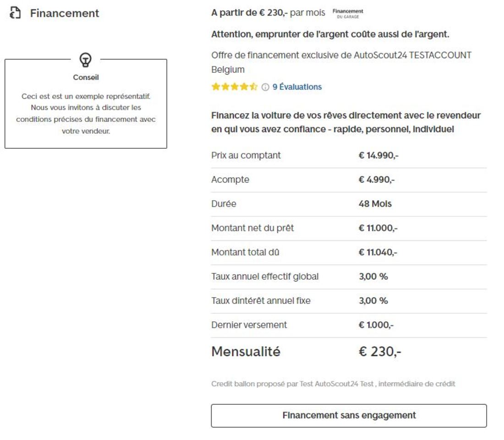
Task: Click the Financement euro document icon
Action: coord(15,13)
